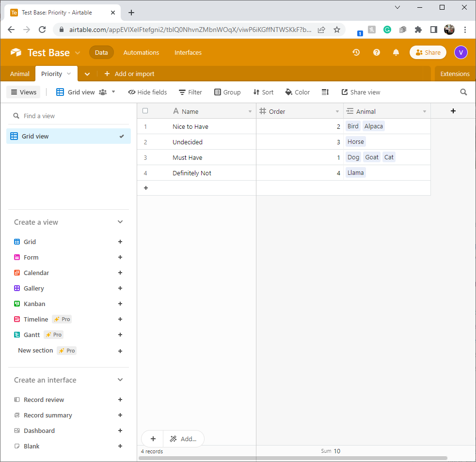Viewport: 476px width, 462px height.
Task: Add a Timeline view with plus
Action: (x=120, y=319)
